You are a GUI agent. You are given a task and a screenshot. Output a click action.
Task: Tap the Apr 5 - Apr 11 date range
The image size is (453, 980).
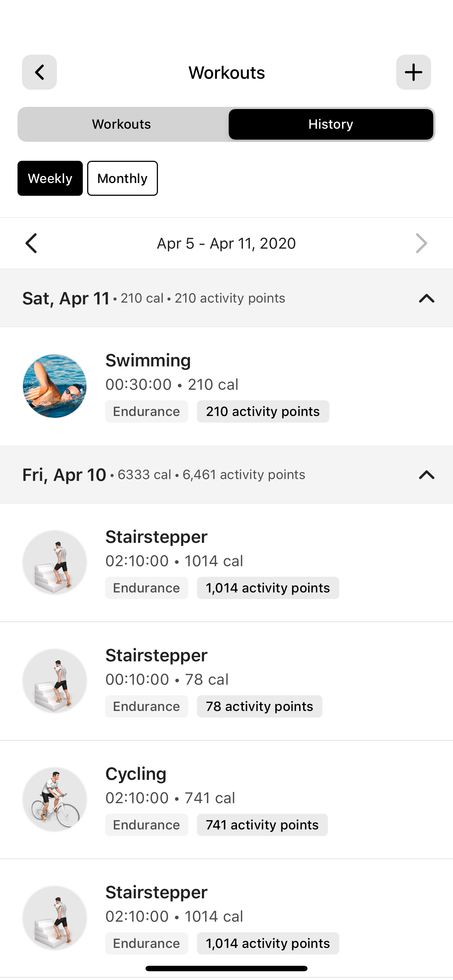pyautogui.click(x=226, y=244)
